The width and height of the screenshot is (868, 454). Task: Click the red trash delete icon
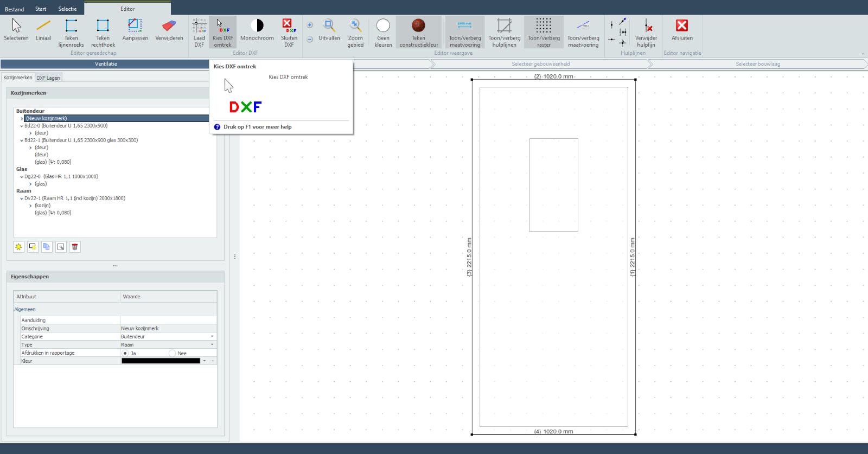pyautogui.click(x=75, y=247)
